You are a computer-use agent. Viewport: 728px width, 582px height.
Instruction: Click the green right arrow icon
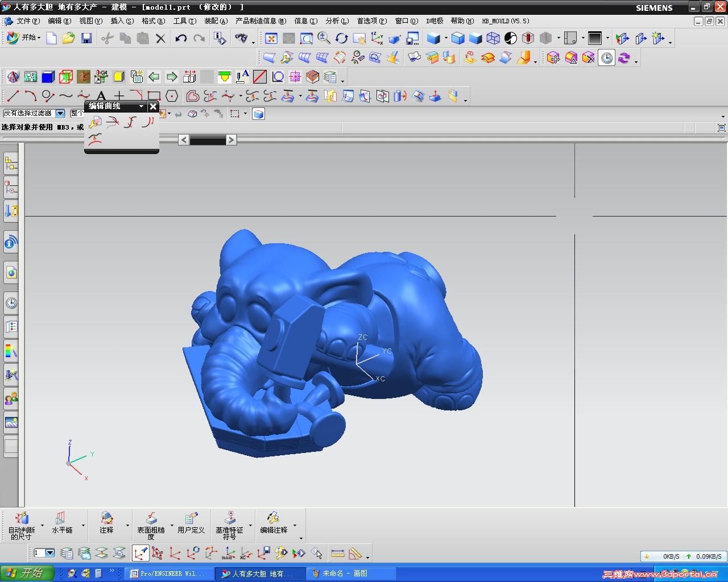pos(172,77)
